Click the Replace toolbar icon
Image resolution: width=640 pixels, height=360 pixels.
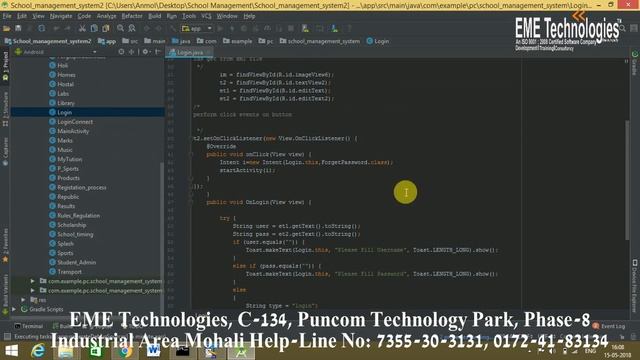pos(132,29)
